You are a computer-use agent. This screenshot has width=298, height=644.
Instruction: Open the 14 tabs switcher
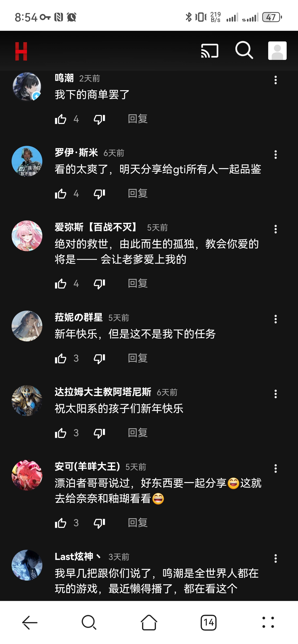pos(209,622)
